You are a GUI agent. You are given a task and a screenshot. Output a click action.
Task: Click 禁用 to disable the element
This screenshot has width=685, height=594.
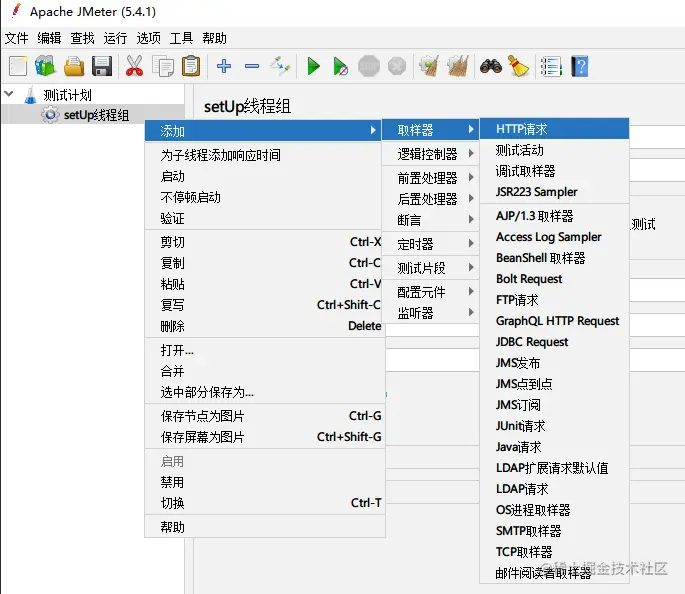tap(265, 482)
